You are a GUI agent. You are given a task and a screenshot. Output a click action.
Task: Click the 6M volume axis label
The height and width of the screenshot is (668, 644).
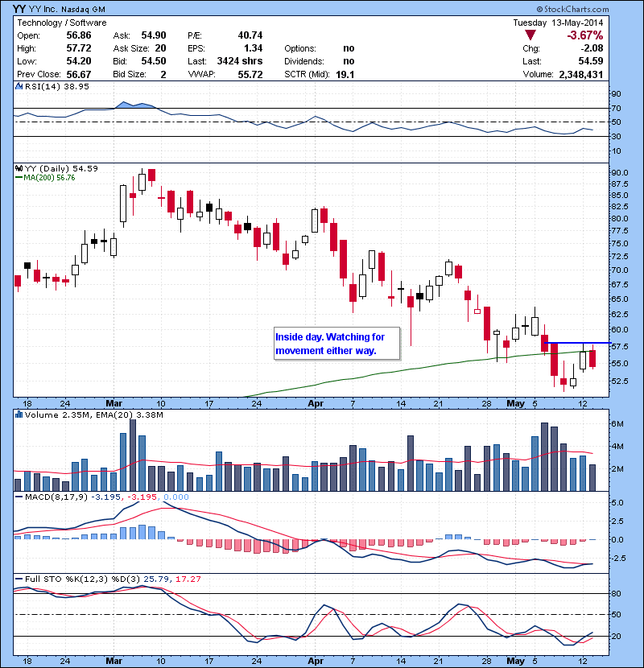point(617,424)
